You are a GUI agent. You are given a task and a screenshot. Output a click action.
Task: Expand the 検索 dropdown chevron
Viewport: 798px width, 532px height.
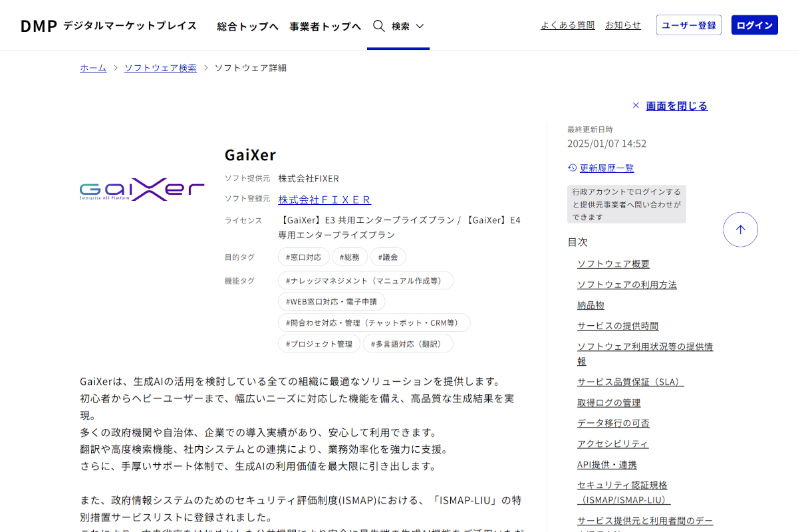click(420, 26)
